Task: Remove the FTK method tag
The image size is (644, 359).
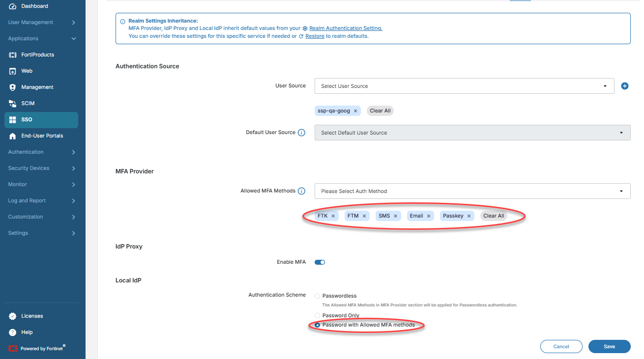Action: [x=333, y=216]
